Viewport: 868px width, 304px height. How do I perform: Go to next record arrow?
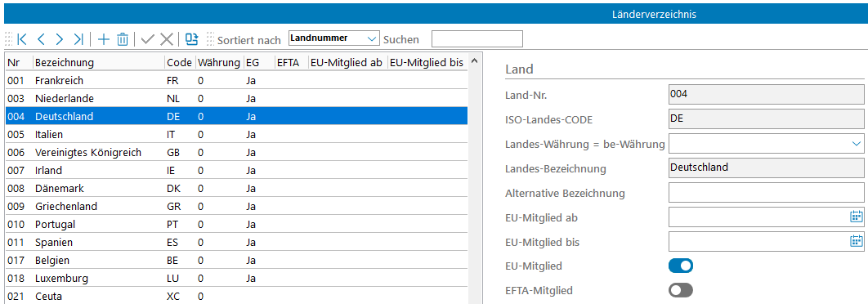tap(60, 39)
